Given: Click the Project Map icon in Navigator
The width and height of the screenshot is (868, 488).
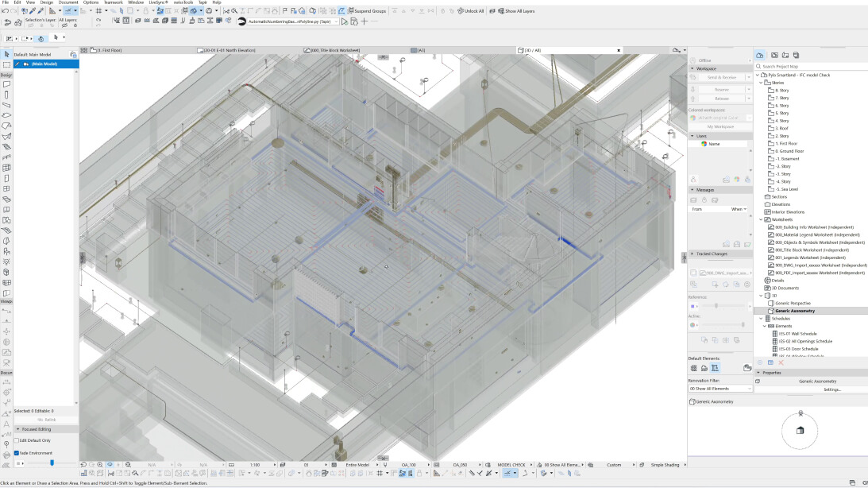Looking at the screenshot, I should point(760,56).
